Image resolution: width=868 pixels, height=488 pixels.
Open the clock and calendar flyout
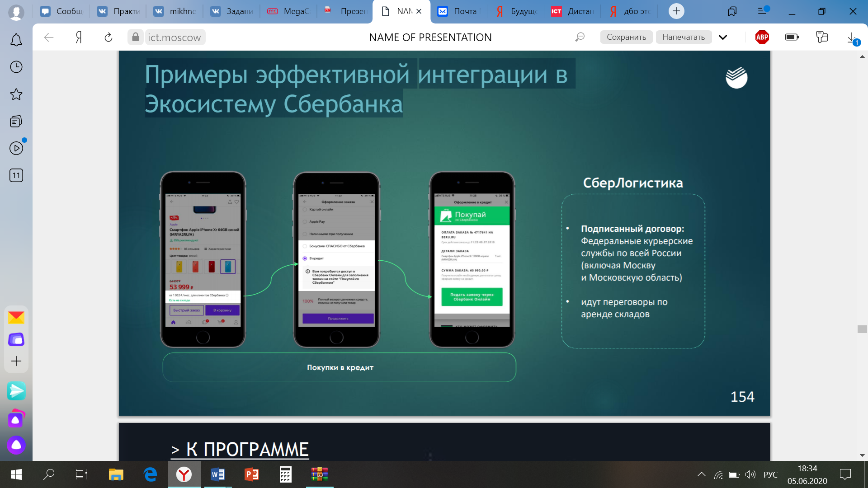(807, 474)
